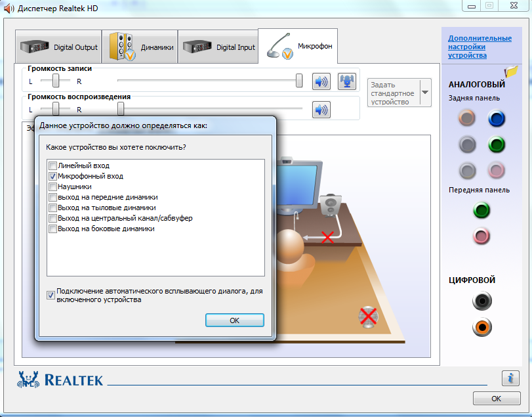Select the orange rear panel jack
The width and height of the screenshot is (532, 417).
467,118
